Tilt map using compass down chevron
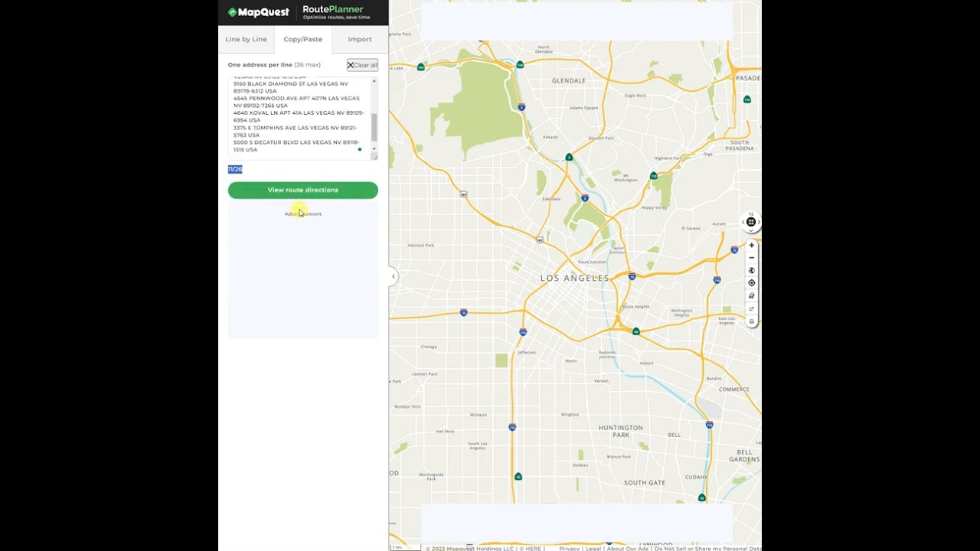The image size is (980, 551). pos(751,230)
